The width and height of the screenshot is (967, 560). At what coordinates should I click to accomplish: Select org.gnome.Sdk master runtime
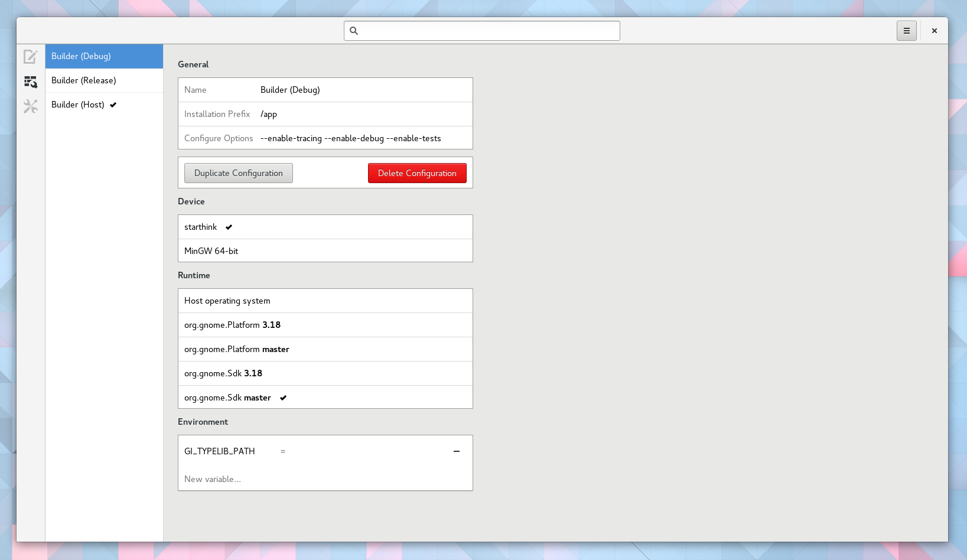(325, 398)
